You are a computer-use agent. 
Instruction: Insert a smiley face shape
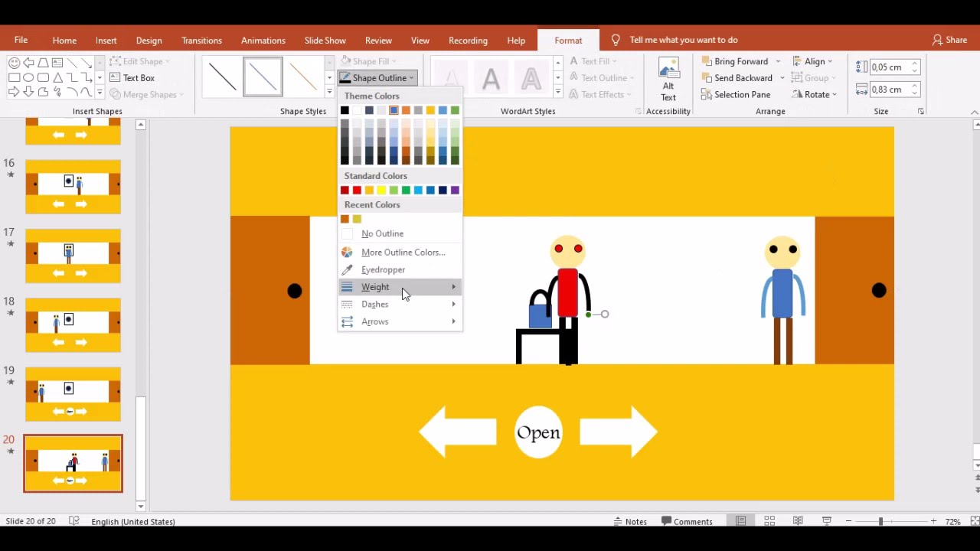pyautogui.click(x=14, y=63)
